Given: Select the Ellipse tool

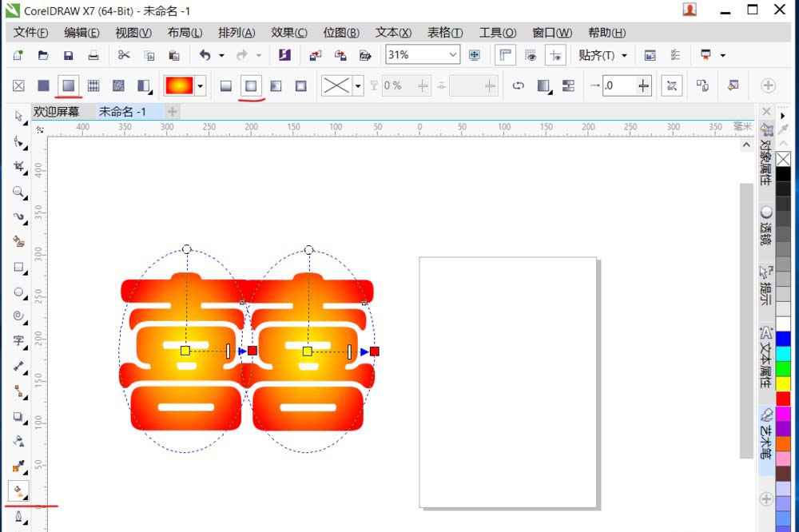Looking at the screenshot, I should [19, 292].
